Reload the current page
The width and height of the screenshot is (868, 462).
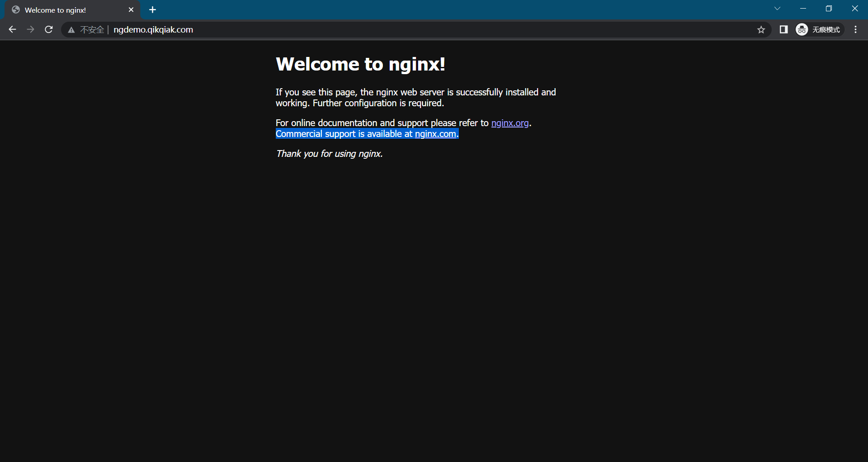click(49, 29)
